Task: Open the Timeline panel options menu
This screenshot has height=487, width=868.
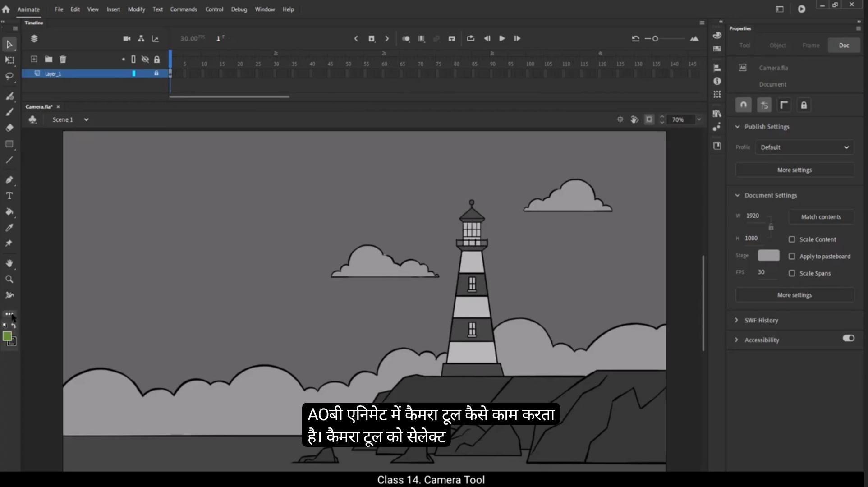Action: (702, 23)
